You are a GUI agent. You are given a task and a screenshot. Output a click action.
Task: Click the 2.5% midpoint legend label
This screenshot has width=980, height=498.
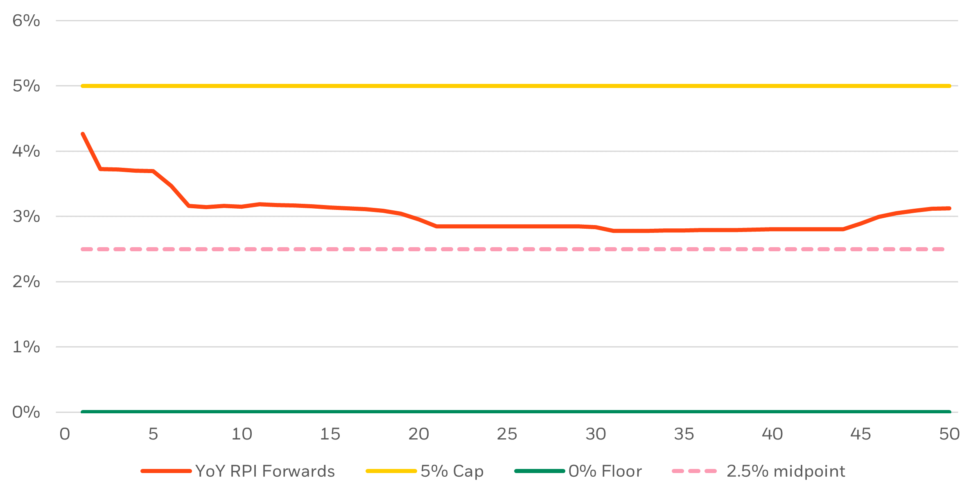pos(786,471)
